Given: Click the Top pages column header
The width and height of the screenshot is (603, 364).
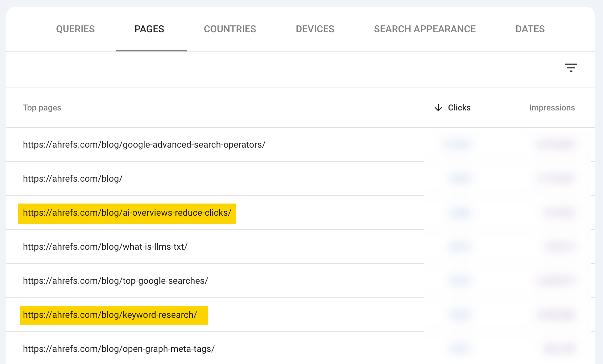Looking at the screenshot, I should 42,108.
